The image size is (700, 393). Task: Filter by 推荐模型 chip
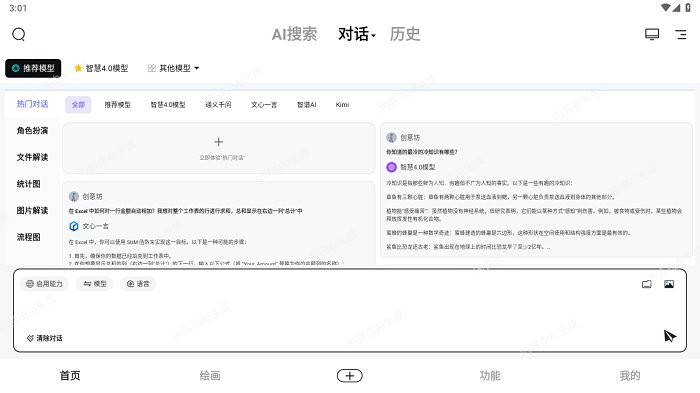click(117, 105)
